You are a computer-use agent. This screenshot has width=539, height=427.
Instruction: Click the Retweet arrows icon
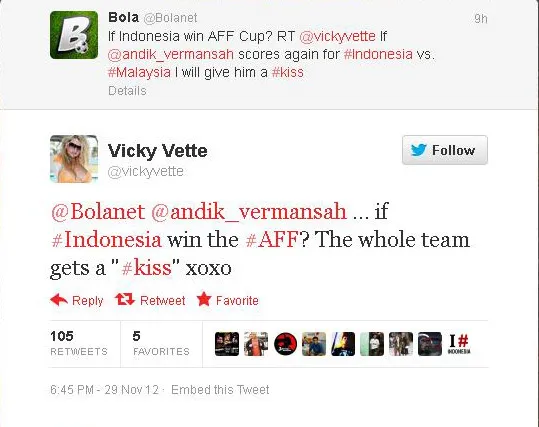[125, 299]
